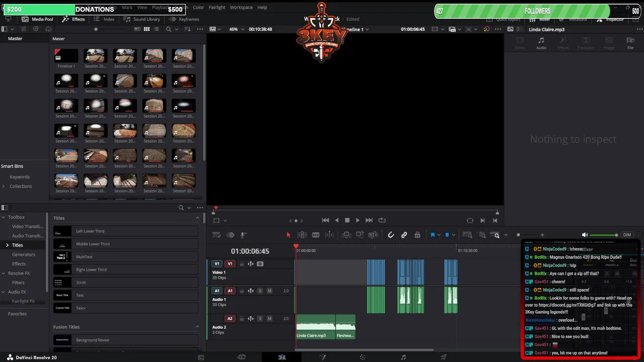Open the Deliver page rocket icon
This screenshot has width=644, height=362.
[443, 357]
